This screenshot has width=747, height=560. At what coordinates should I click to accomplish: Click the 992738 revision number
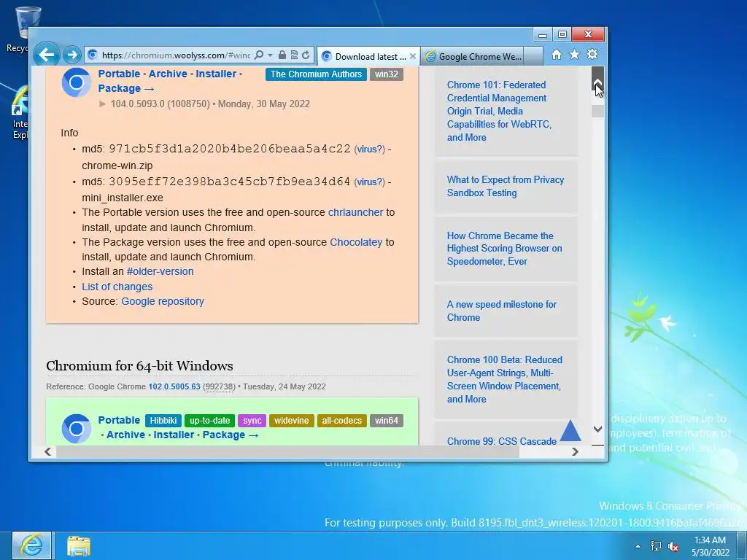219,386
